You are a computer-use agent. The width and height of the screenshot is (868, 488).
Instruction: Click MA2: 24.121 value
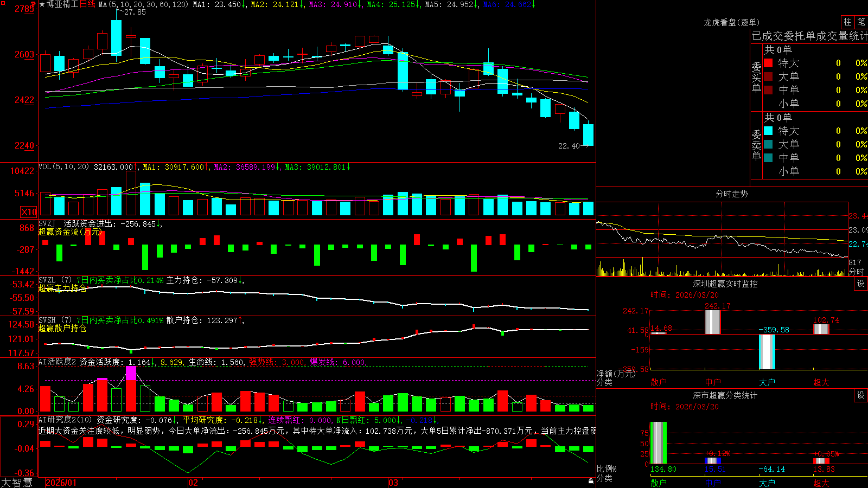click(277, 4)
